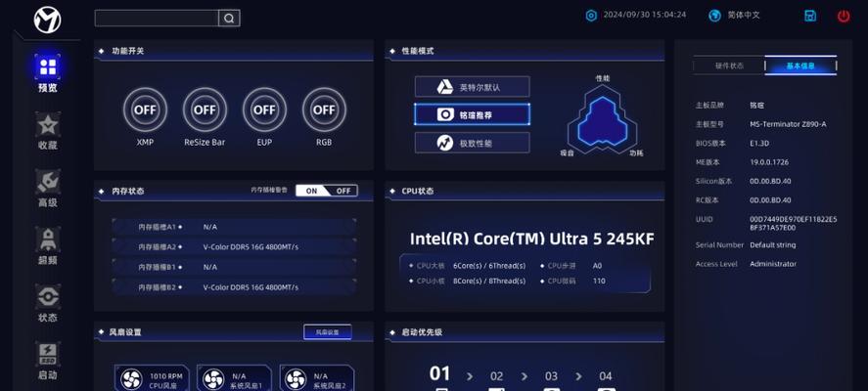Image resolution: width=868 pixels, height=391 pixels.
Task: Click the red power exit icon
Action: (844, 16)
